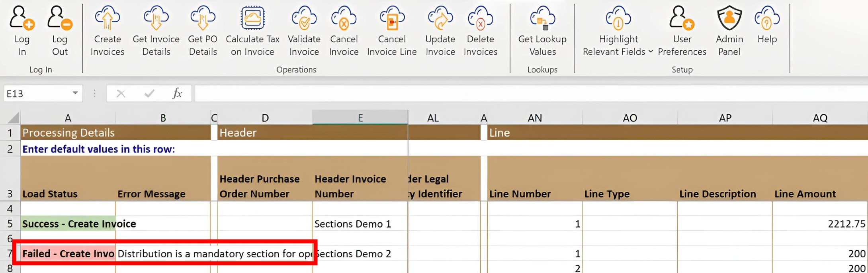868x273 pixels.
Task: Select row 3 header
Action: tap(10, 178)
